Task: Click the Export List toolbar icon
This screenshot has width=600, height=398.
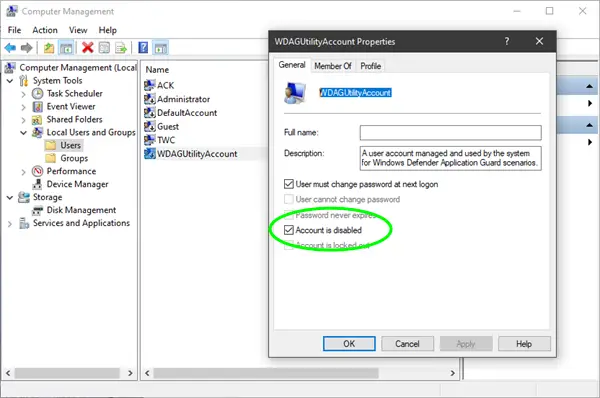Action: 121,48
